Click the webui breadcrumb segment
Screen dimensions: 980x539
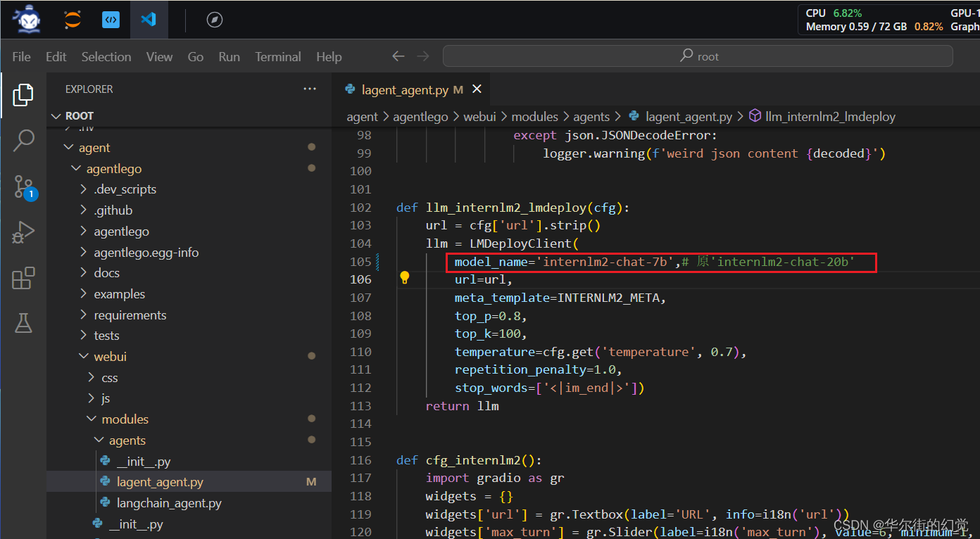(481, 117)
